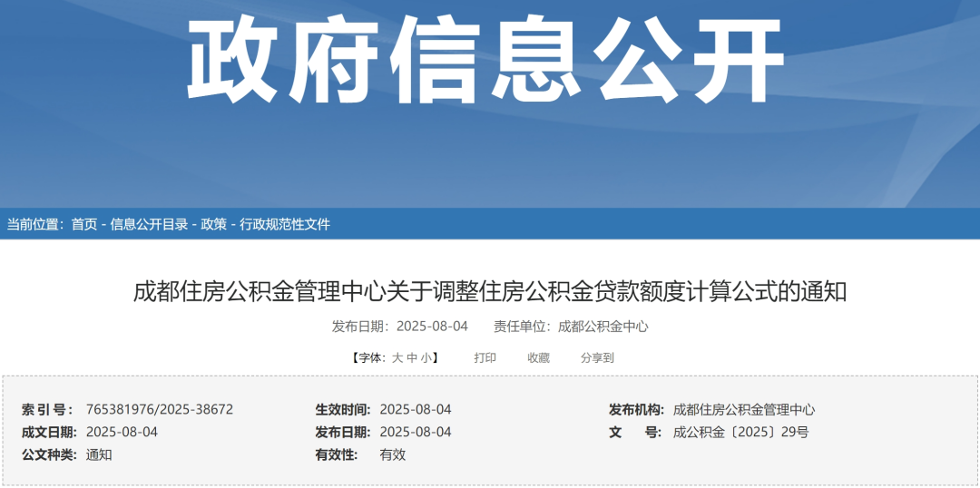
Task: Open the 政策 breadcrumb link
Action: coord(214,224)
